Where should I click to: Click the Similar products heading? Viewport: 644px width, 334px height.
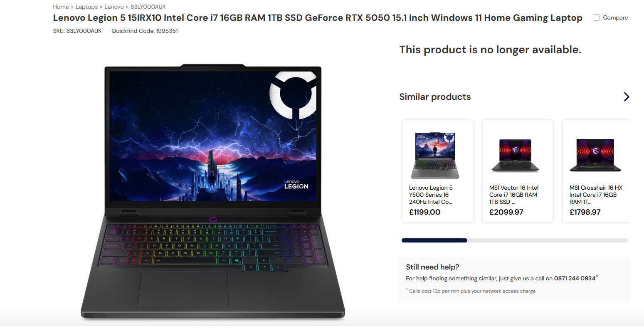[435, 97]
